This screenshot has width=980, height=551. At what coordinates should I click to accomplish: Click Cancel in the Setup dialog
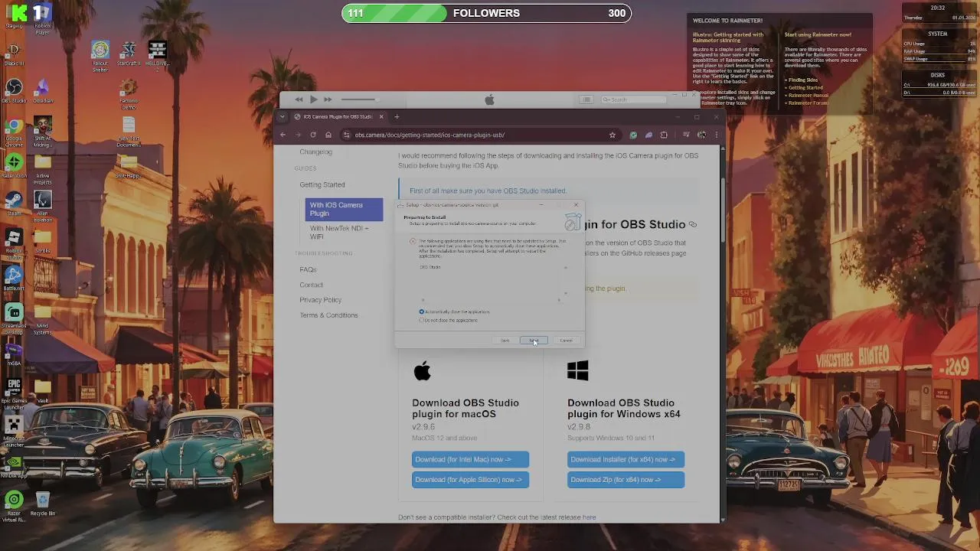[566, 341]
